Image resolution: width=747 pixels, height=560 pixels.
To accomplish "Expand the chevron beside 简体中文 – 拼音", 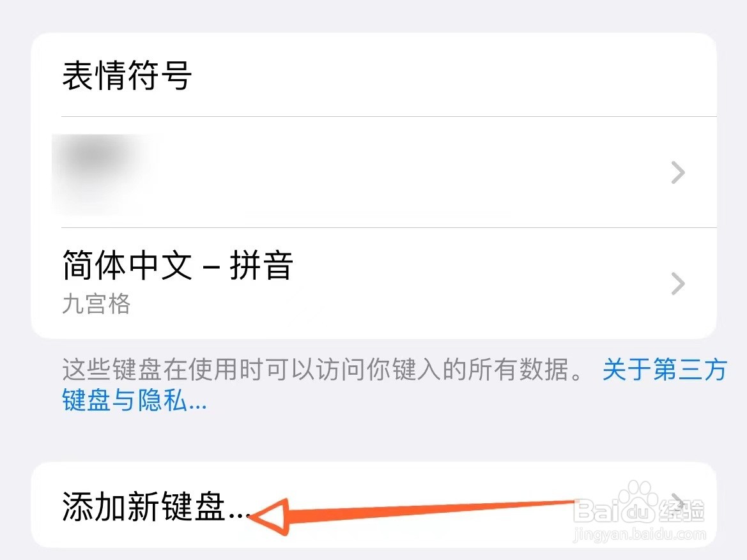I will pyautogui.click(x=677, y=284).
